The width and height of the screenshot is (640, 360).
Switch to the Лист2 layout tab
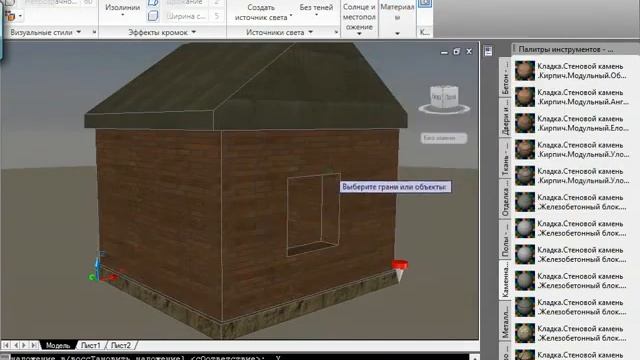(x=121, y=345)
